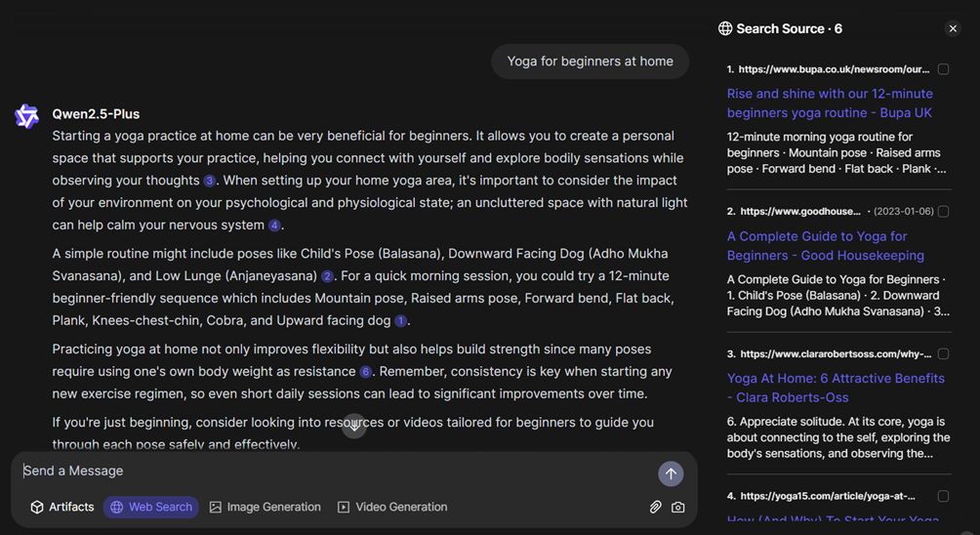
Task: Click the scroll-to-bottom arrow icon
Action: tap(354, 427)
